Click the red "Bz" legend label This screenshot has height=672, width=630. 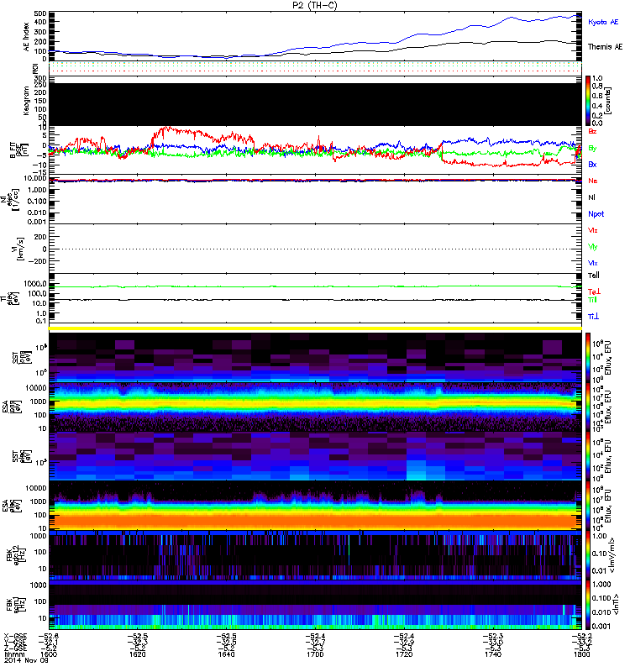[592, 131]
